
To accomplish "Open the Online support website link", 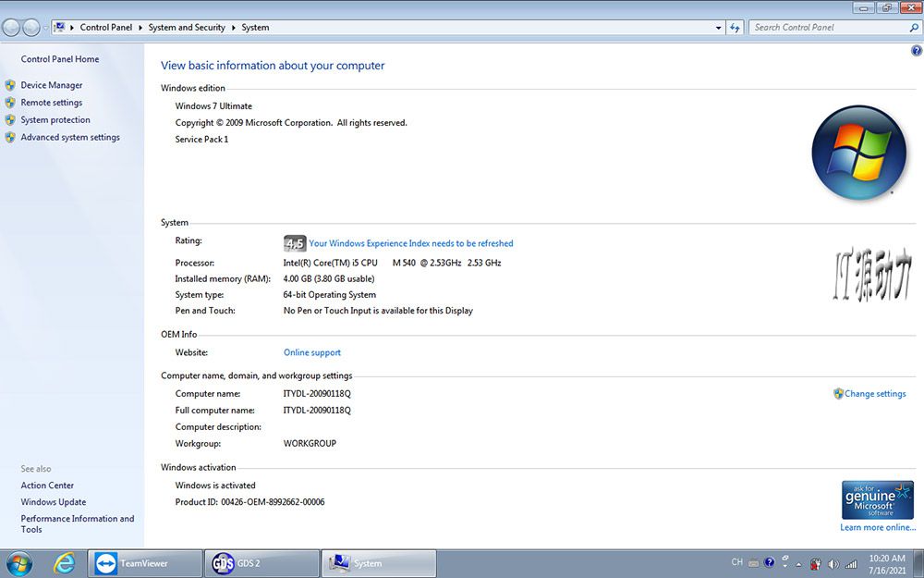I will (312, 352).
